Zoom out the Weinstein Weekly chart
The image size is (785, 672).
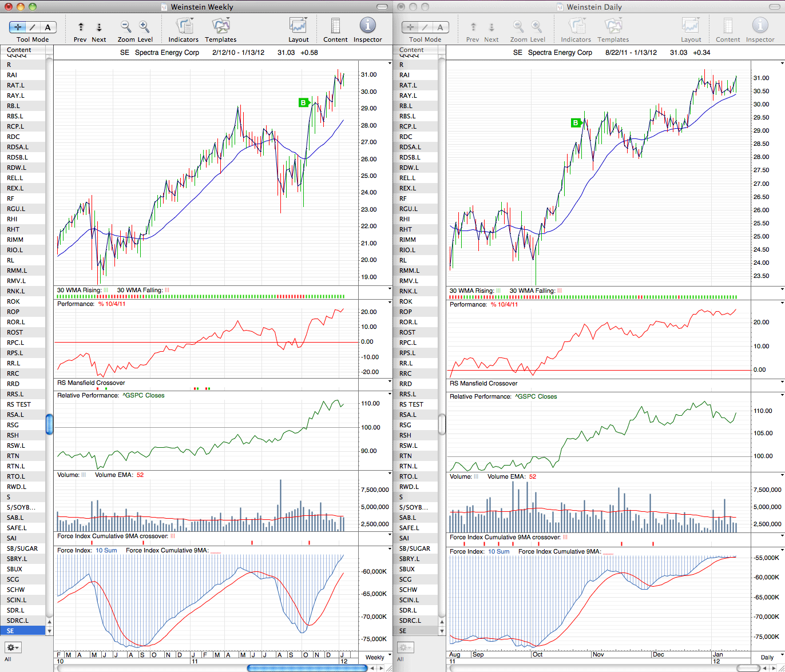[x=126, y=26]
